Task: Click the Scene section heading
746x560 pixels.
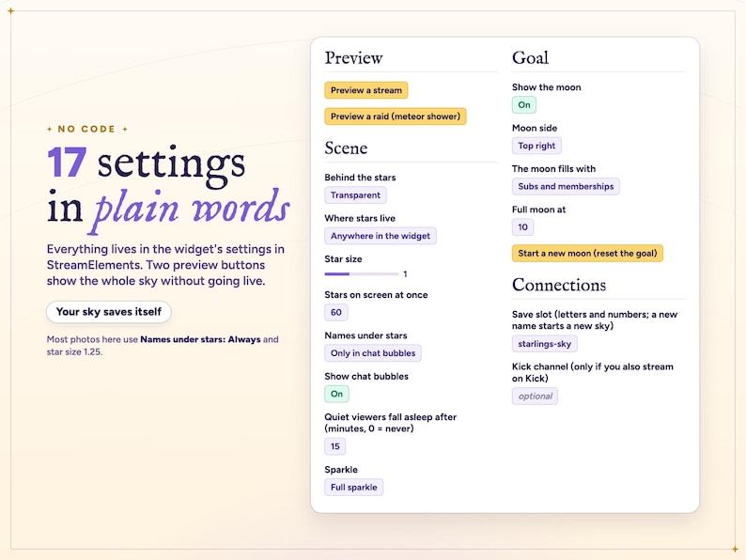Action: click(346, 148)
